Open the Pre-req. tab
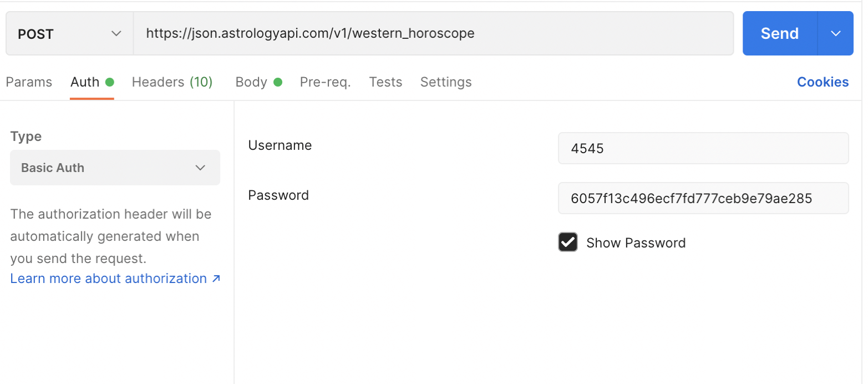The height and width of the screenshot is (384, 868). coord(325,82)
